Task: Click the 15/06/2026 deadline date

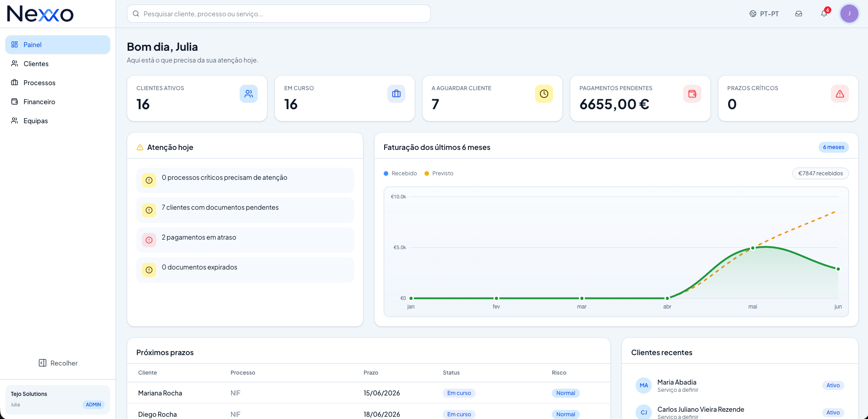Action: (381, 393)
